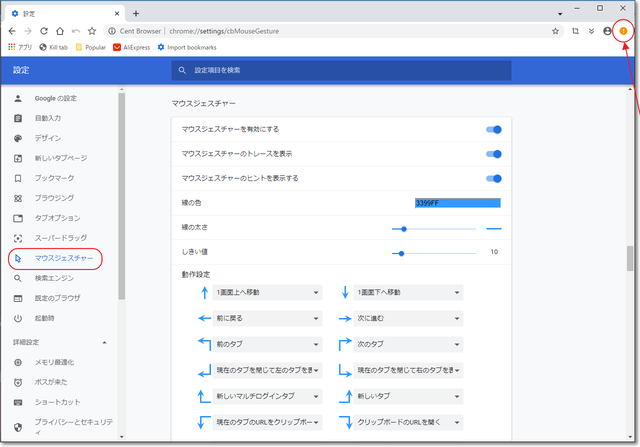Toggle マウスジェスチャーのヒントを表示する switch
This screenshot has width=640, height=447.
(493, 178)
